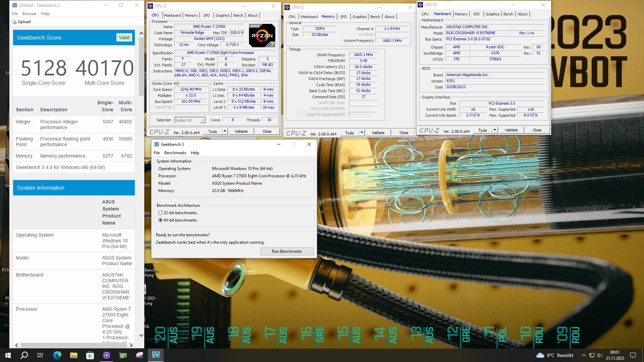Click the Code Name field Pinnacle Ridge

(193, 33)
